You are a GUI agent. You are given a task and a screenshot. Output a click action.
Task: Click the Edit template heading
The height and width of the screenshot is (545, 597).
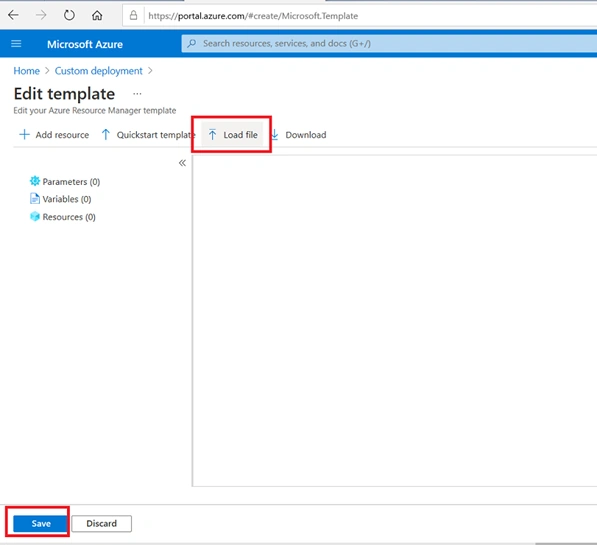click(64, 94)
